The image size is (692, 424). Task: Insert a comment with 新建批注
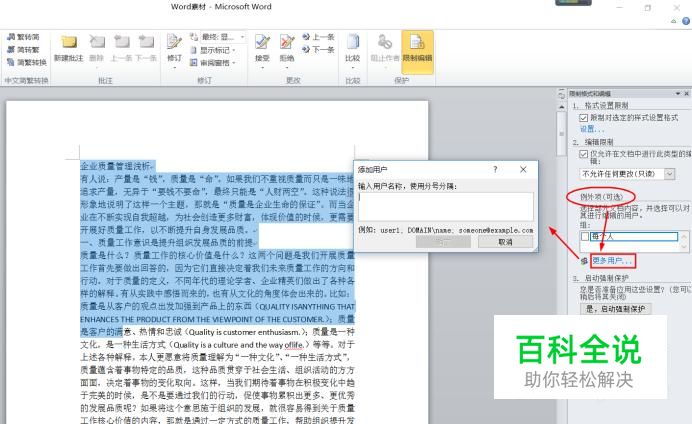(x=68, y=49)
